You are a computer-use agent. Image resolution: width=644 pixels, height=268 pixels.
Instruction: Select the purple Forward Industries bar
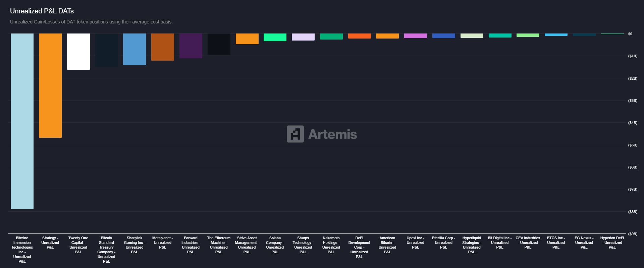(191, 46)
